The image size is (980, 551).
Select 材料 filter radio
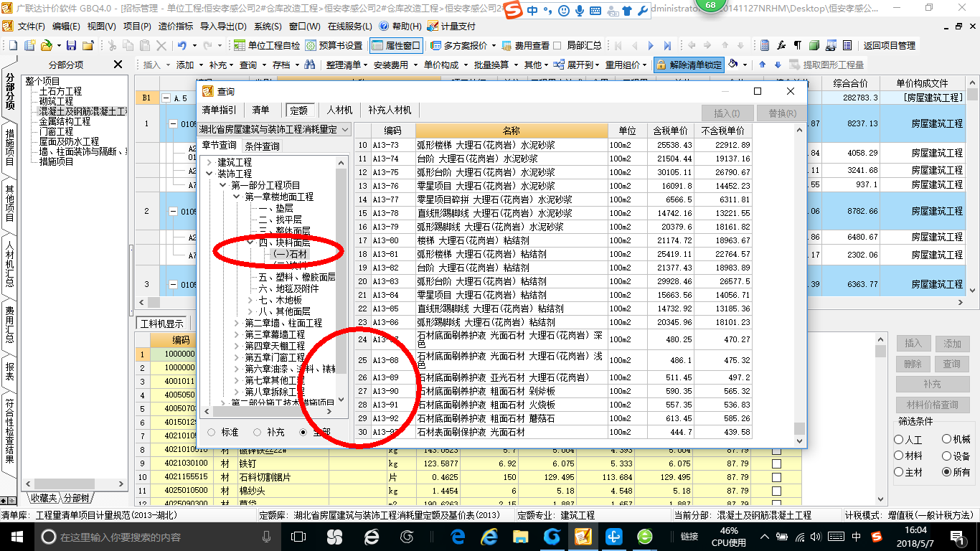point(899,456)
